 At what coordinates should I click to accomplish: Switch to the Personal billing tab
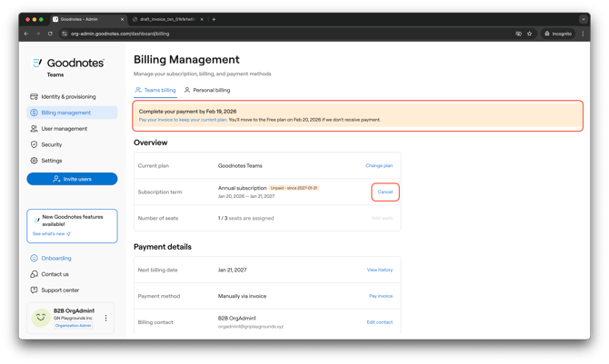click(x=207, y=90)
